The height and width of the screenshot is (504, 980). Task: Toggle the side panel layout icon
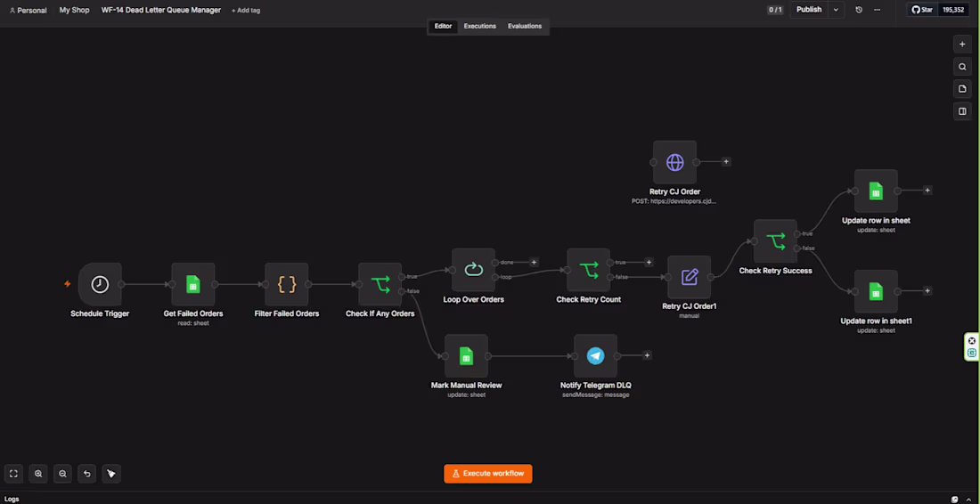[962, 112]
